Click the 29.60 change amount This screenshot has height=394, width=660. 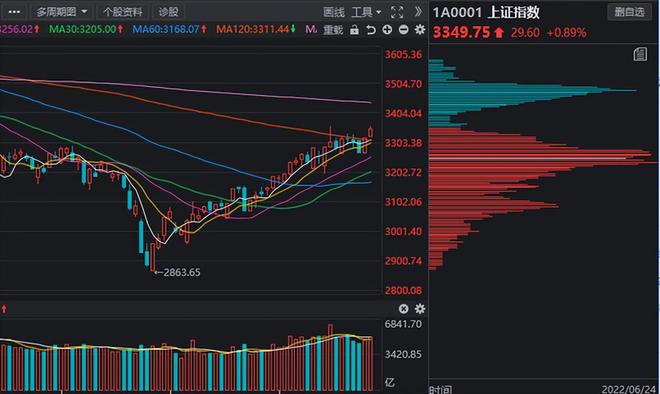click(x=525, y=32)
